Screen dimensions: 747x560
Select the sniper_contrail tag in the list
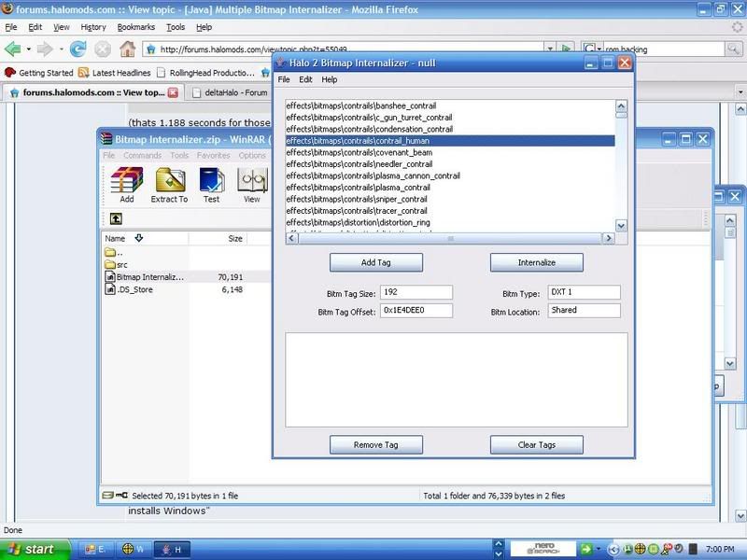(450, 199)
